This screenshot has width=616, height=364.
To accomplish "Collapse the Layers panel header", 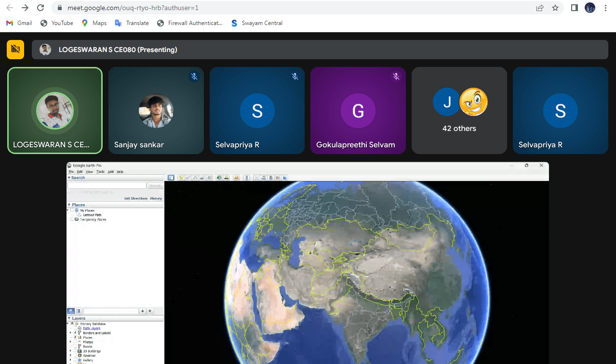I will (x=69, y=318).
